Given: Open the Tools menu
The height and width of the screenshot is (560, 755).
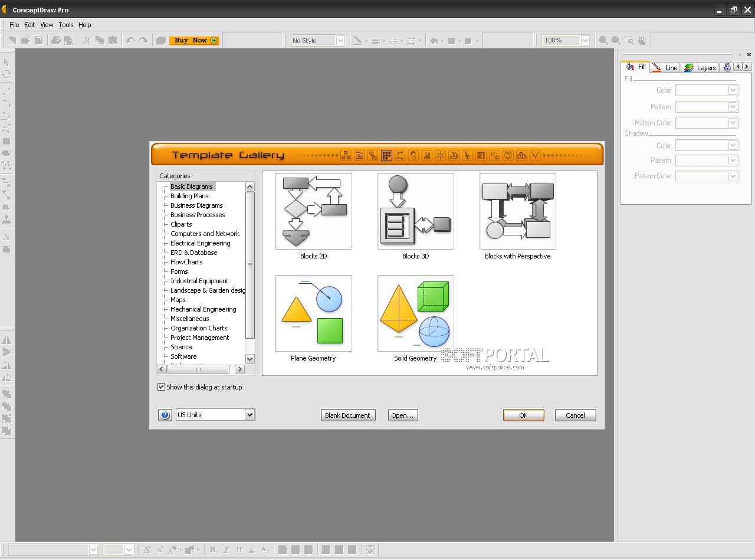Looking at the screenshot, I should click(x=66, y=25).
